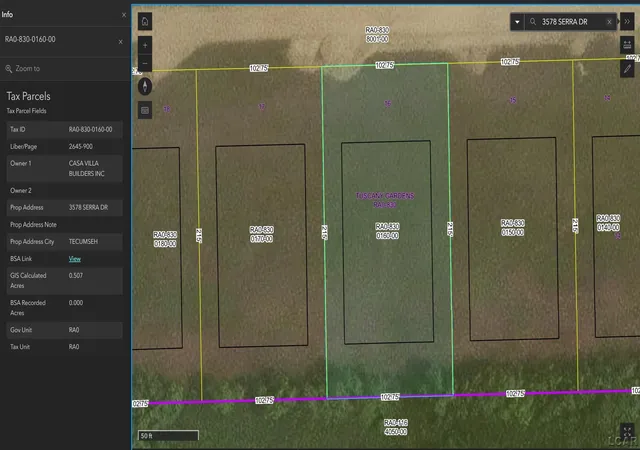Click Prop Address value 3578 SERRA DR
This screenshot has width=640, height=450.
coord(88,207)
